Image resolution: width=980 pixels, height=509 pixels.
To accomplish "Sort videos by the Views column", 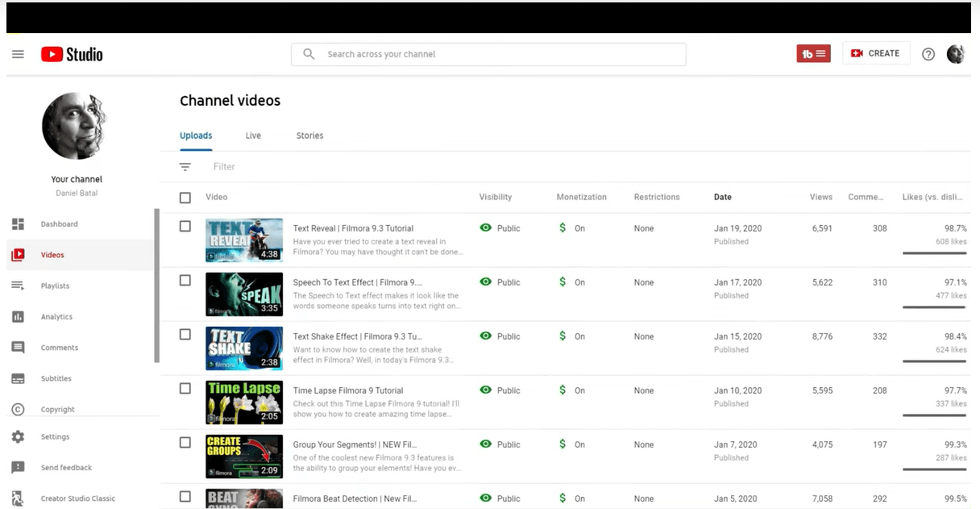I will click(821, 197).
